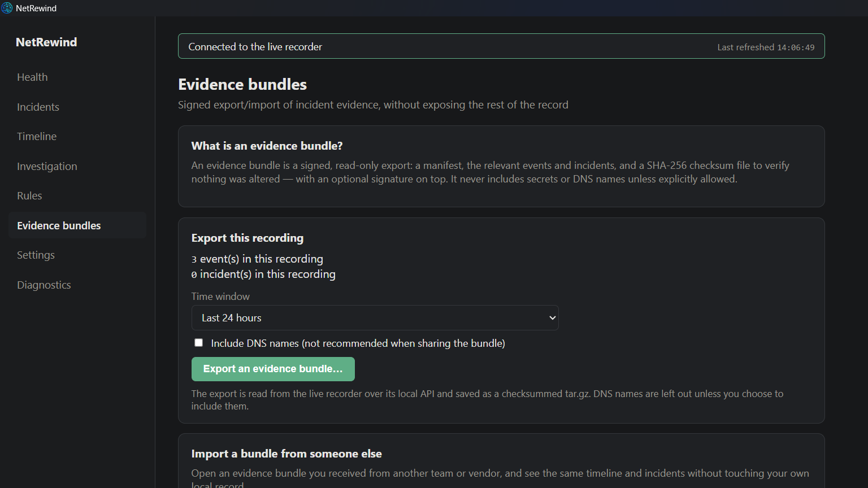
Task: Click the Signed export/import subtitle text
Action: pyautogui.click(x=373, y=105)
